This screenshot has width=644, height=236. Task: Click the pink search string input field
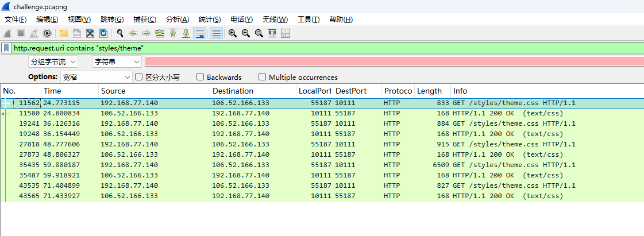click(x=394, y=61)
